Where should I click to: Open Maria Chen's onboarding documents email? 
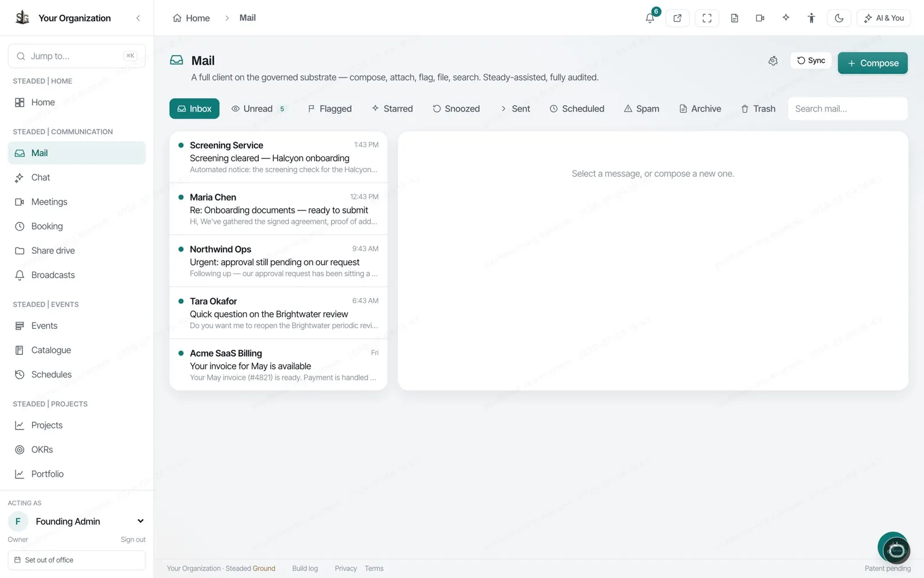click(x=278, y=209)
